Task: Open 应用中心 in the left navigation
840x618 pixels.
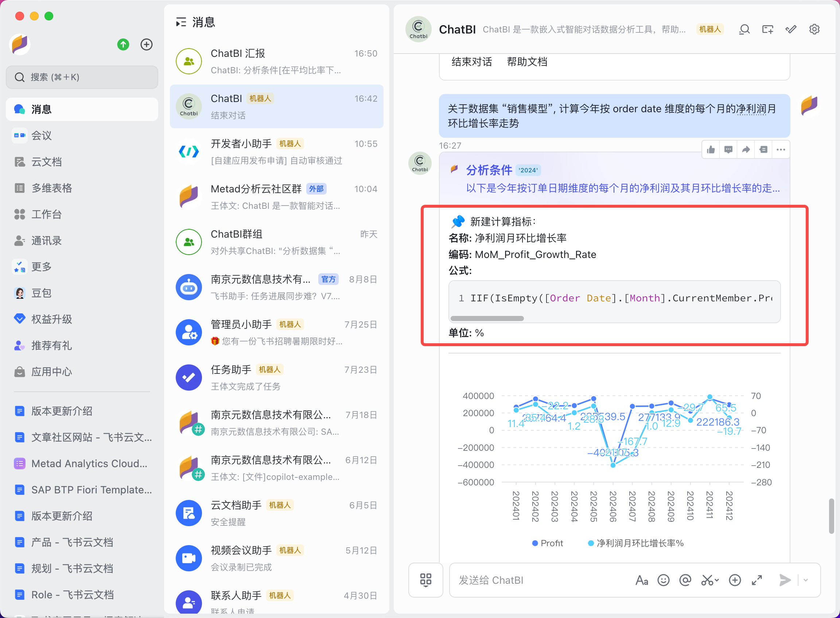Action: (x=82, y=371)
